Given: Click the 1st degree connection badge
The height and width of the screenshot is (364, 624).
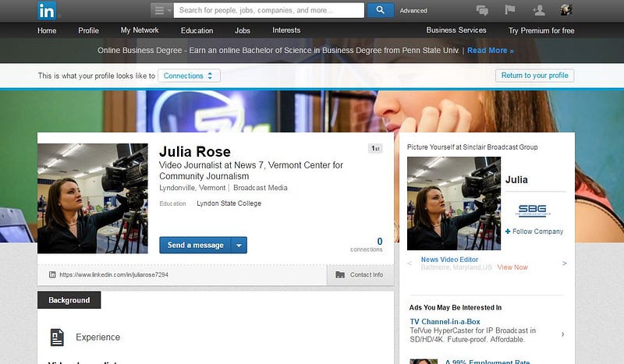Looking at the screenshot, I should (375, 148).
